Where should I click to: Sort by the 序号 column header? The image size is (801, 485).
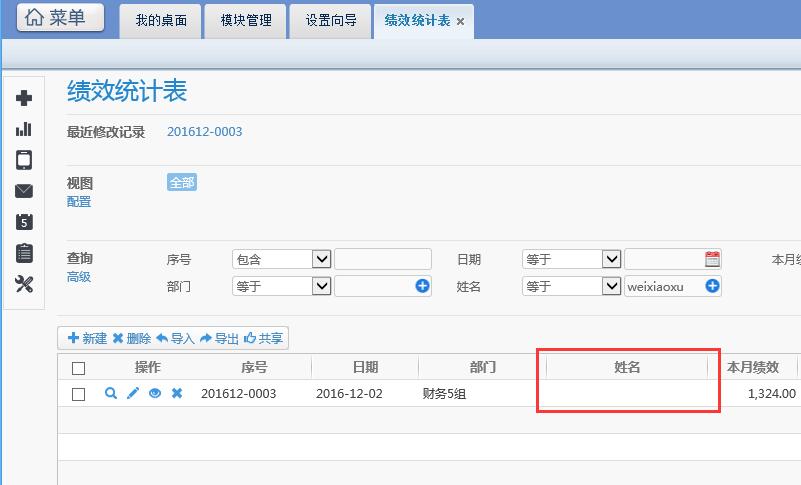click(x=254, y=367)
